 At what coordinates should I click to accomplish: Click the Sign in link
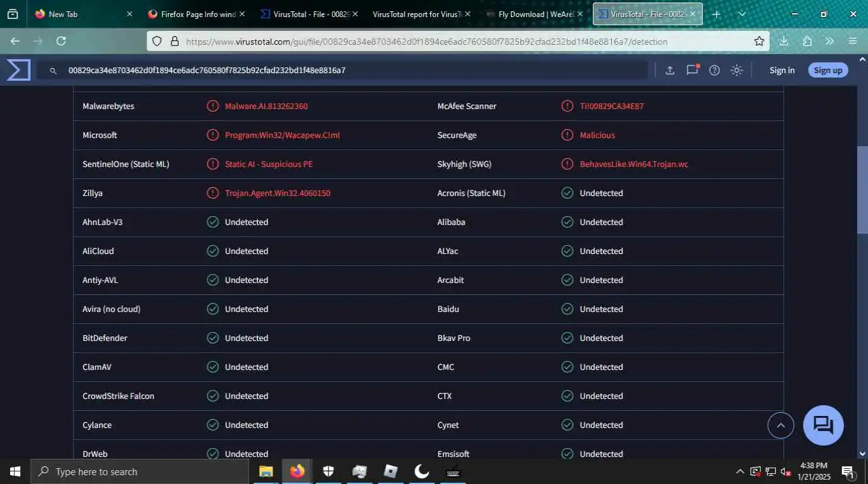[x=782, y=70]
